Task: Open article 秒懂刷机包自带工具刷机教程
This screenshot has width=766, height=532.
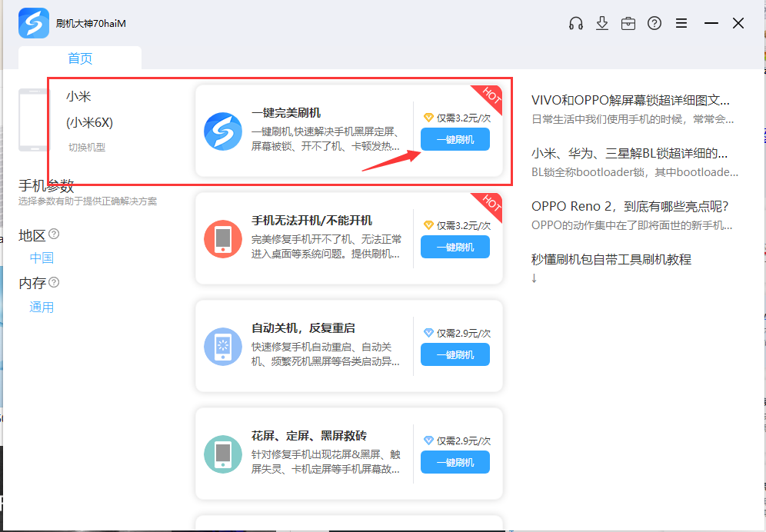Action: coord(611,259)
